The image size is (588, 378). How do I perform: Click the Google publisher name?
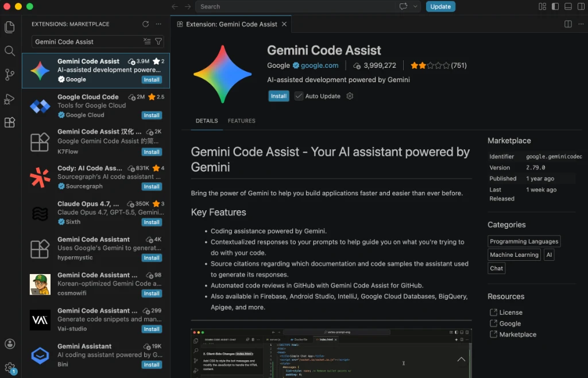pyautogui.click(x=278, y=65)
